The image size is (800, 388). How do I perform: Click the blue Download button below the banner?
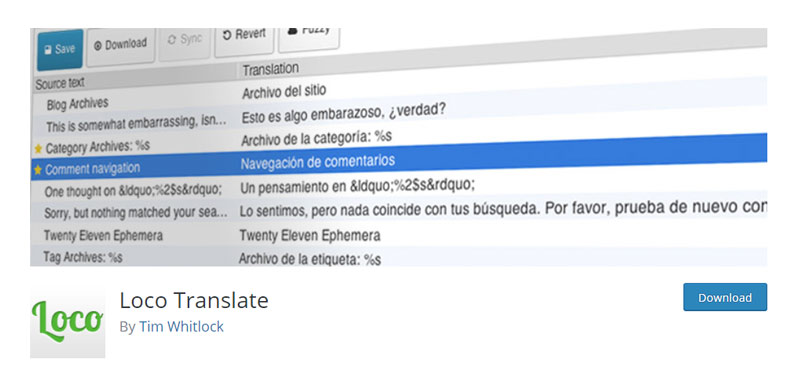point(724,298)
